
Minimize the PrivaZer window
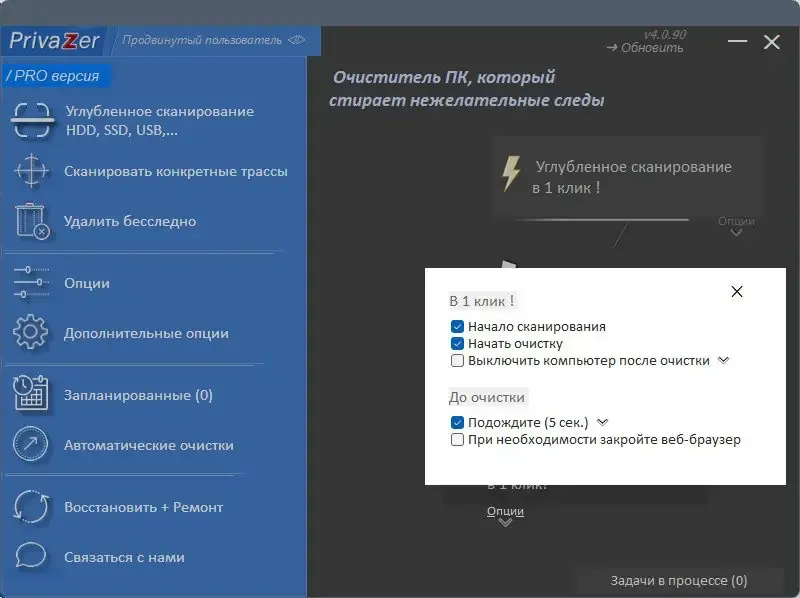(x=737, y=41)
